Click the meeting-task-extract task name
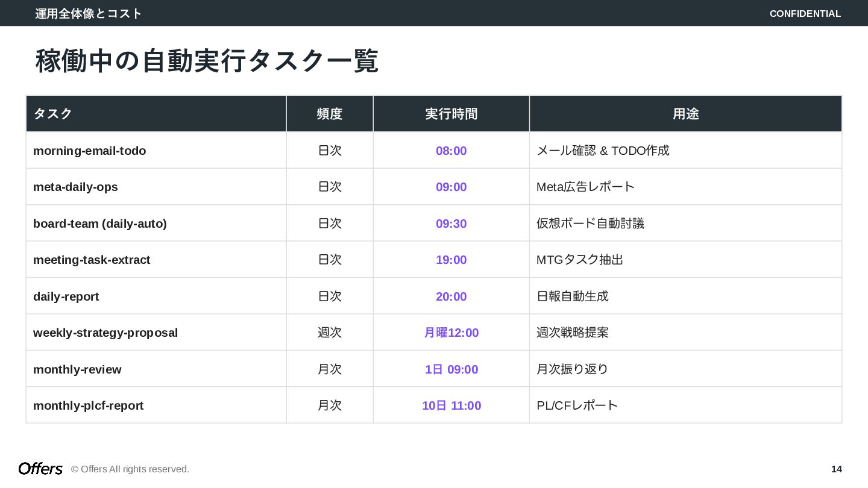This screenshot has height=488, width=868. click(92, 260)
